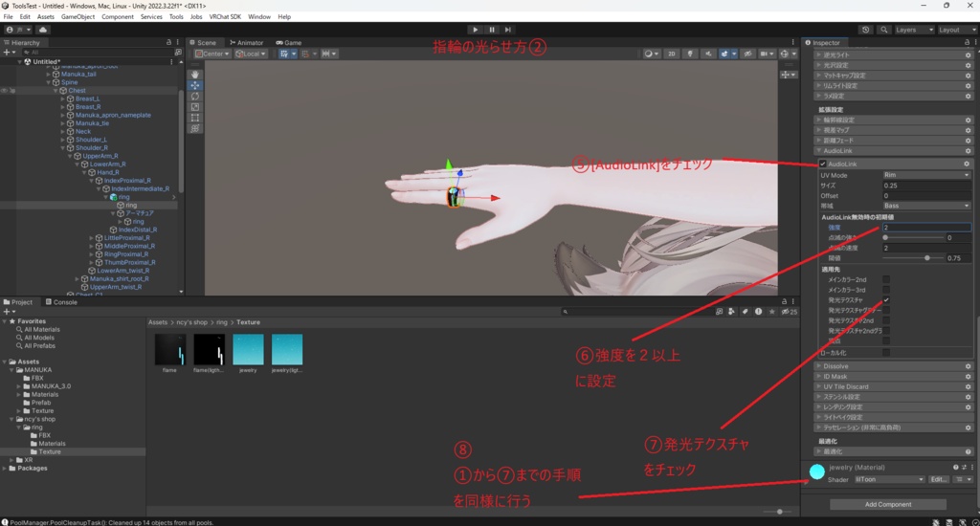Viewport: 980px width, 526px height.
Task: Lock the Hierarchy panel
Action: [x=168, y=42]
